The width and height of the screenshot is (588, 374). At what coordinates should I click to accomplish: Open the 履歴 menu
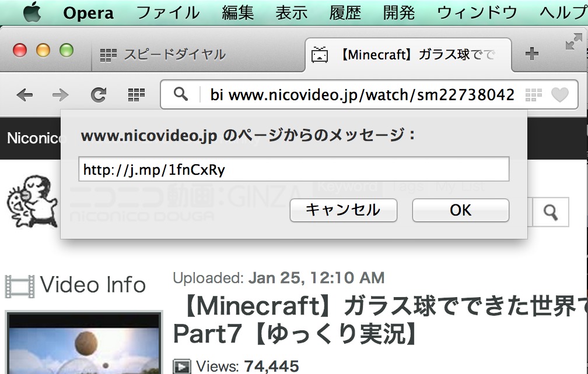pos(345,13)
